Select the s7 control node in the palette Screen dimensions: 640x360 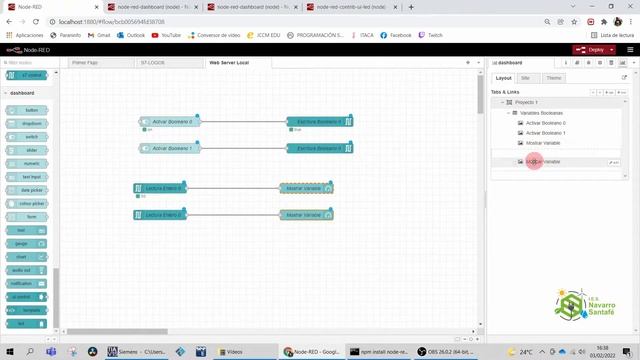coord(27,75)
